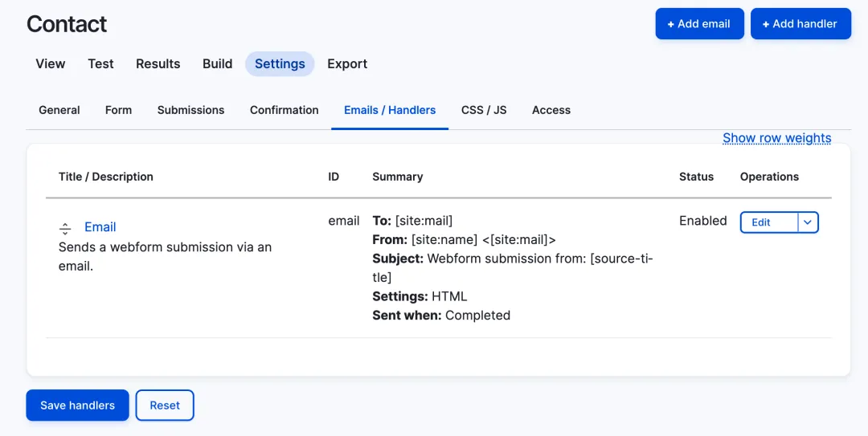Click the 'To: [site:mail]' summary line
This screenshot has width=868, height=436.
point(412,221)
